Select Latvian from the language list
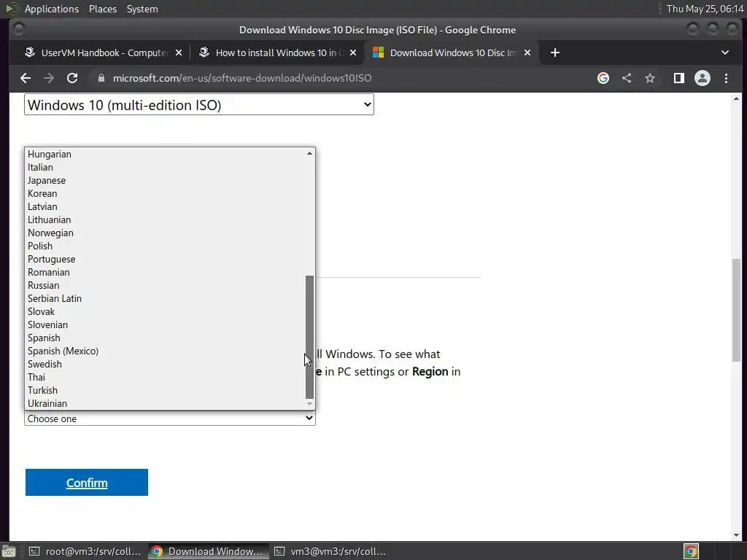 [166, 206]
